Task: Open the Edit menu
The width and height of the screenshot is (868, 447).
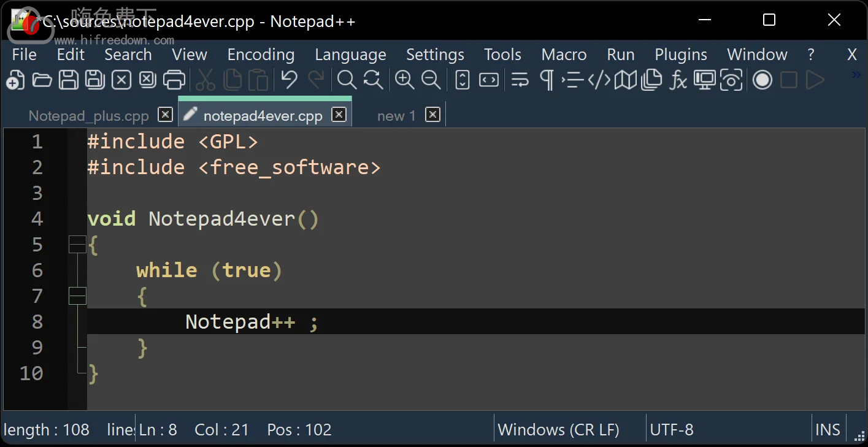Action: coord(71,55)
